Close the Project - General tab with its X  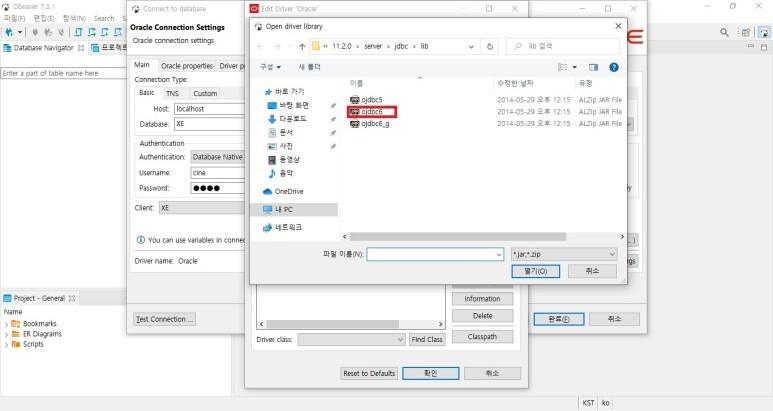tap(72, 298)
